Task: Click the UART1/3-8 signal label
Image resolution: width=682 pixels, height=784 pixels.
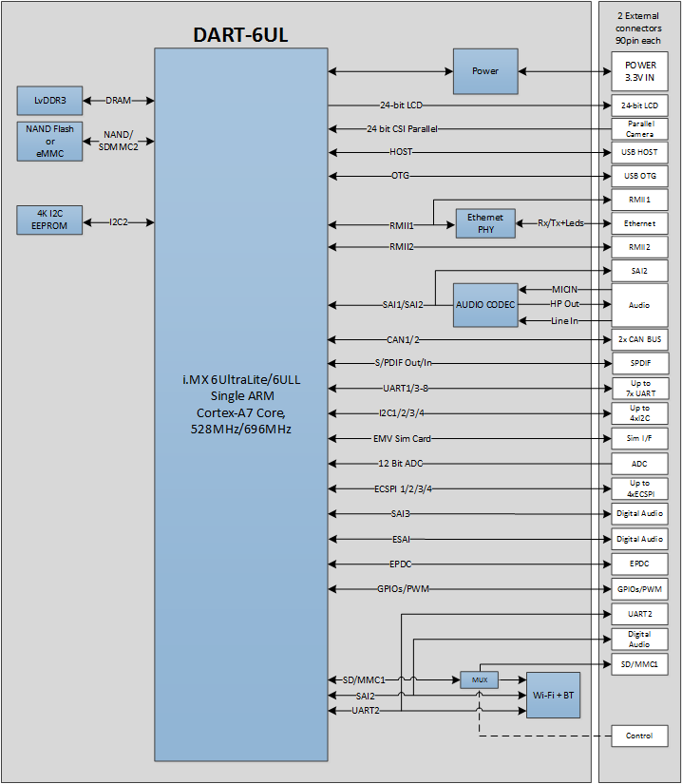Action: tap(406, 388)
